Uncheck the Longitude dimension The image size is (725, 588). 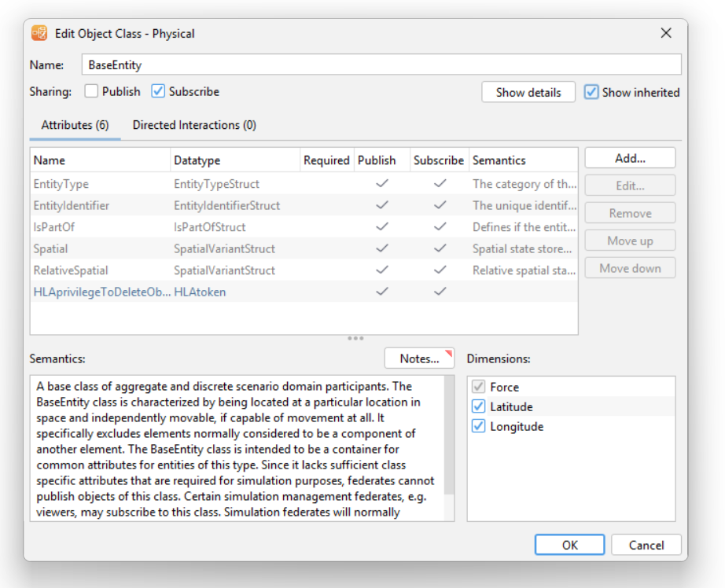tap(479, 426)
